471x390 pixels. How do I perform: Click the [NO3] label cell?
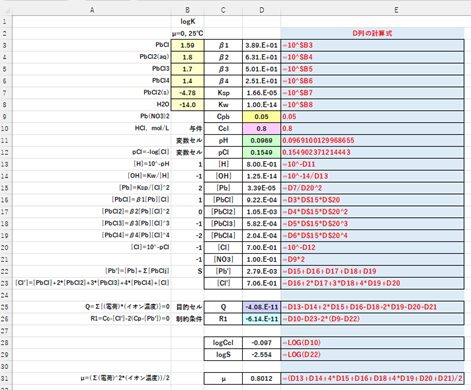coord(223,259)
